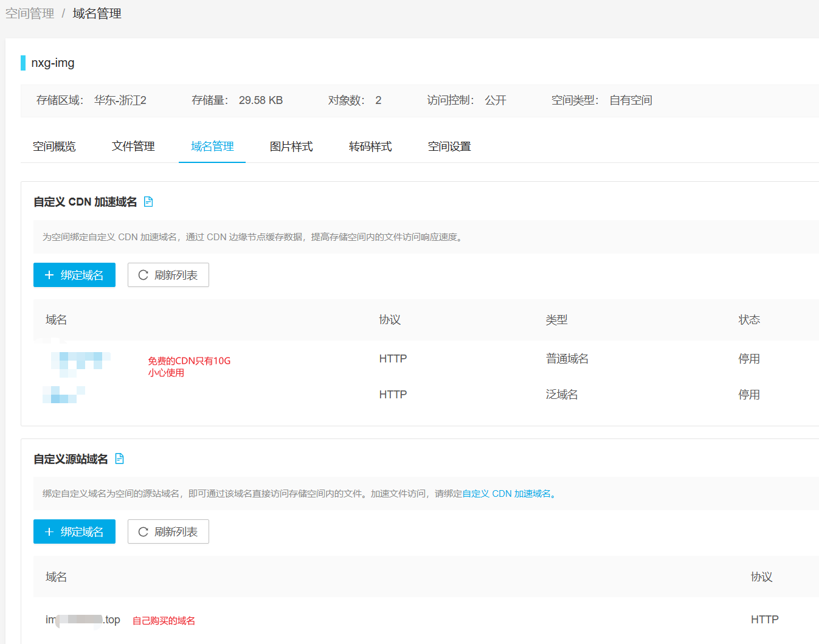This screenshot has height=644, width=819.
Task: Refresh the source domain list
Action: click(168, 531)
